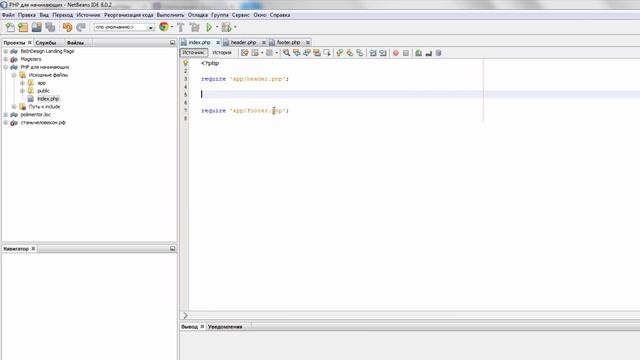Switch to the Уведомления tab
Screen dimensions: 640x360
point(225,327)
